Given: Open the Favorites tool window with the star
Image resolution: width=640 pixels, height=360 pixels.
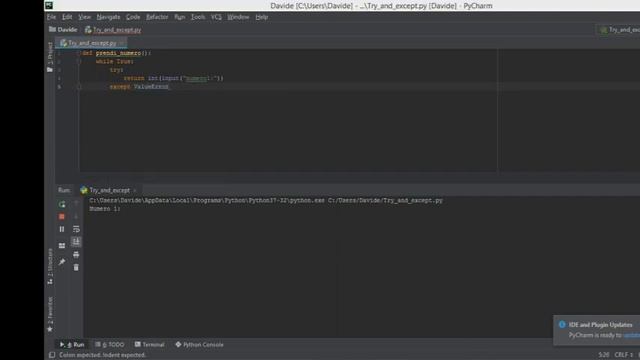Looking at the screenshot, I should [x=50, y=314].
